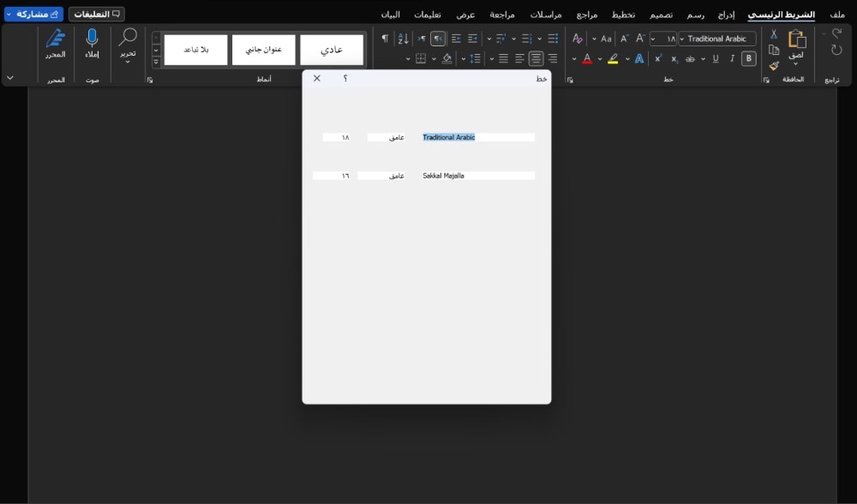The image size is (857, 504).
Task: Toggle left-to-right text direction
Action: coord(422,39)
